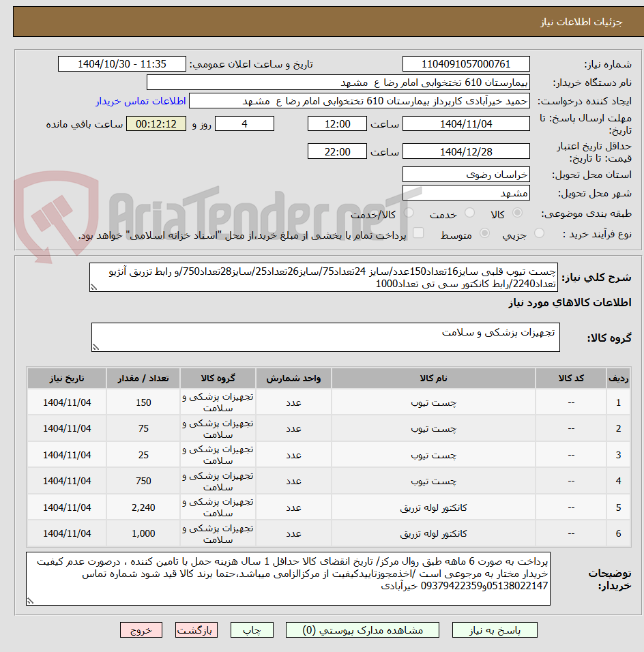The width and height of the screenshot is (644, 652).
Task: Click the unit عدد cell in row 6
Action: (x=294, y=533)
